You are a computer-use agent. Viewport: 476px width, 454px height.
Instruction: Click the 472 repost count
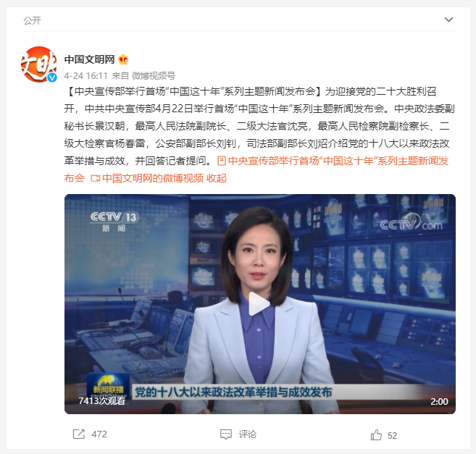pos(99,434)
